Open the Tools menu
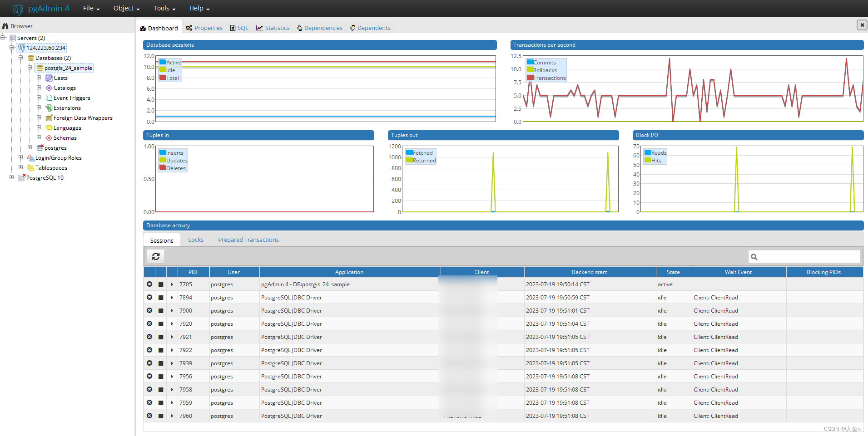This screenshot has height=436, width=868. click(164, 8)
